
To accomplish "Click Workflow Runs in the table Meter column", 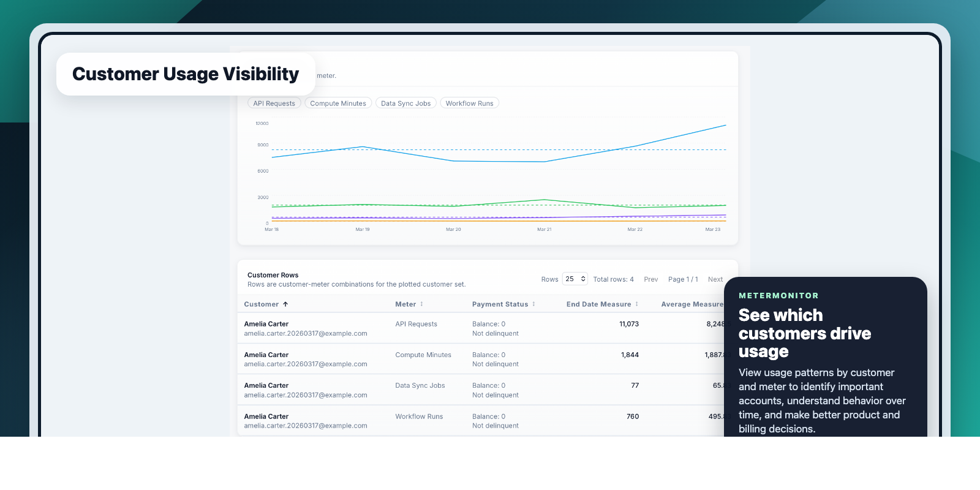I will click(419, 417).
